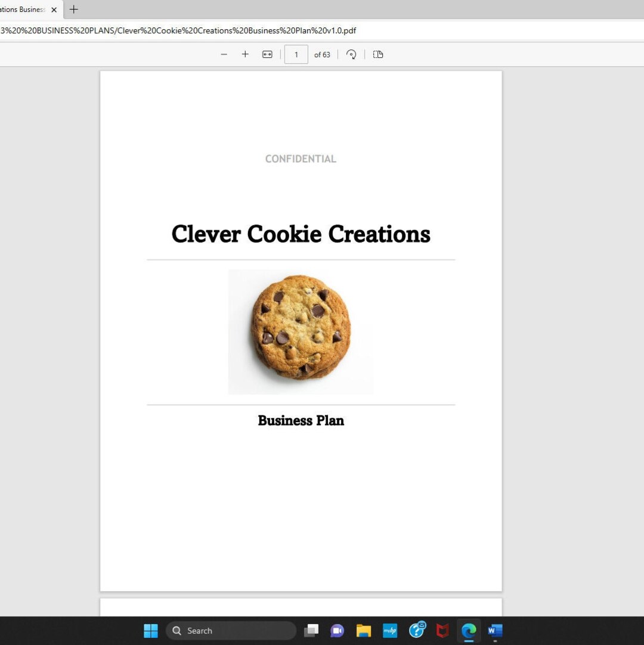This screenshot has width=644, height=645.
Task: Rotate the PDF pages
Action: (351, 54)
